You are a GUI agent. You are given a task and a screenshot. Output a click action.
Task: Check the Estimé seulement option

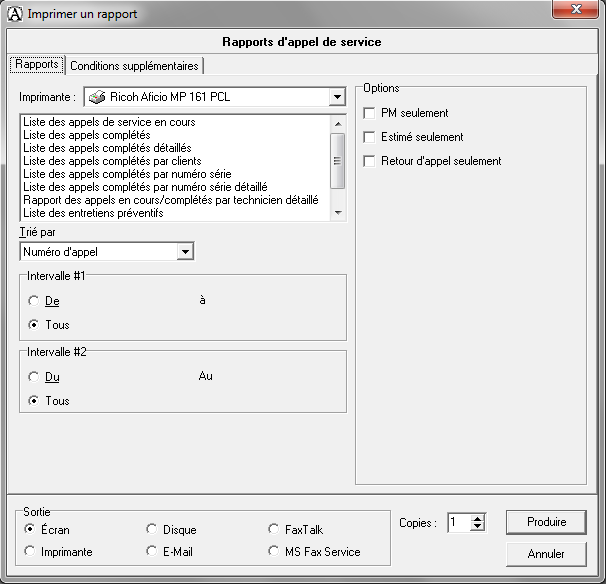369,137
